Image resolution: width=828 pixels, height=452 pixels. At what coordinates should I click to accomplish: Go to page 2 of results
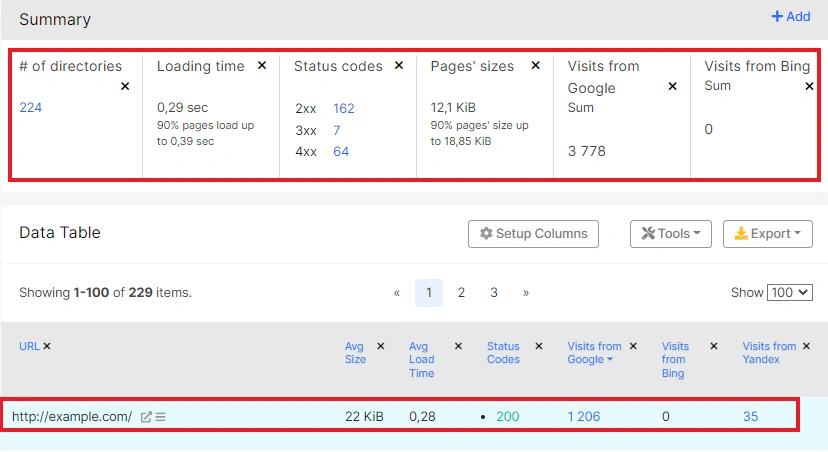coord(461,293)
